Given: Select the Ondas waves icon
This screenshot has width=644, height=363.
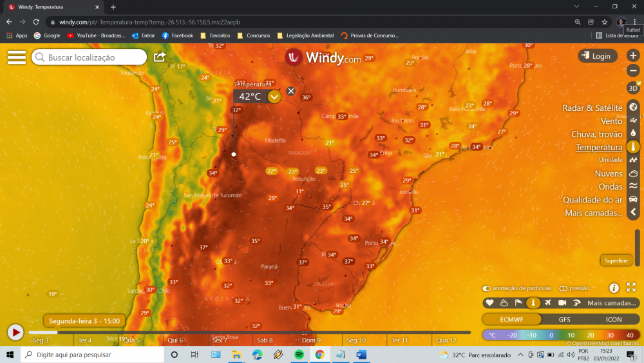Looking at the screenshot, I should 633,186.
